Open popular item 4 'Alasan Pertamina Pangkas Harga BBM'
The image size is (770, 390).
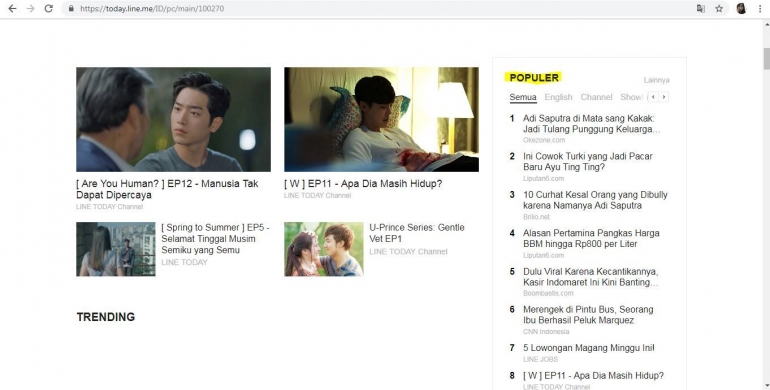point(591,238)
